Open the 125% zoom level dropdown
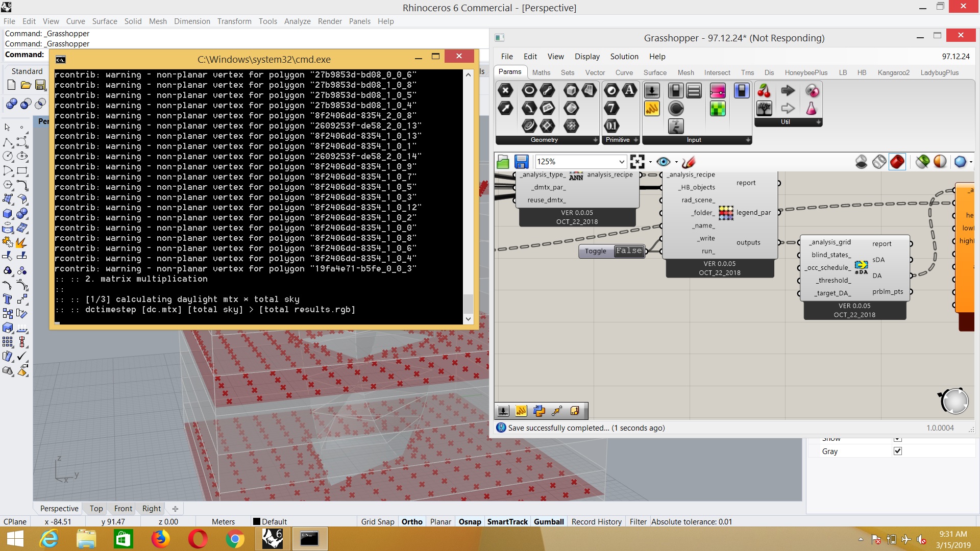 [622, 162]
